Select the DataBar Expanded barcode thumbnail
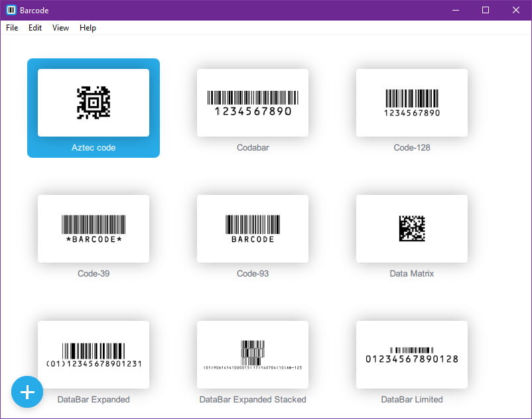 click(x=94, y=355)
